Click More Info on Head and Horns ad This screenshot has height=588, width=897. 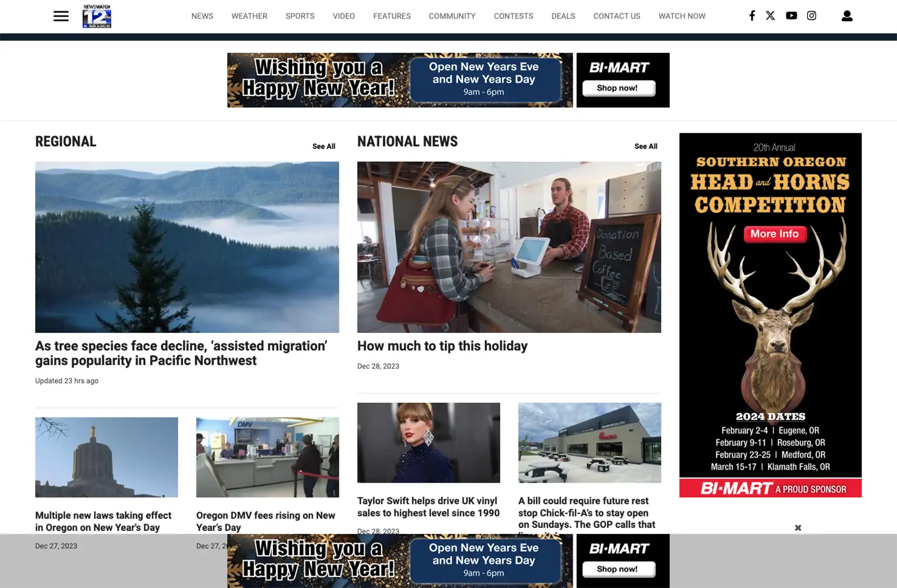(x=775, y=234)
